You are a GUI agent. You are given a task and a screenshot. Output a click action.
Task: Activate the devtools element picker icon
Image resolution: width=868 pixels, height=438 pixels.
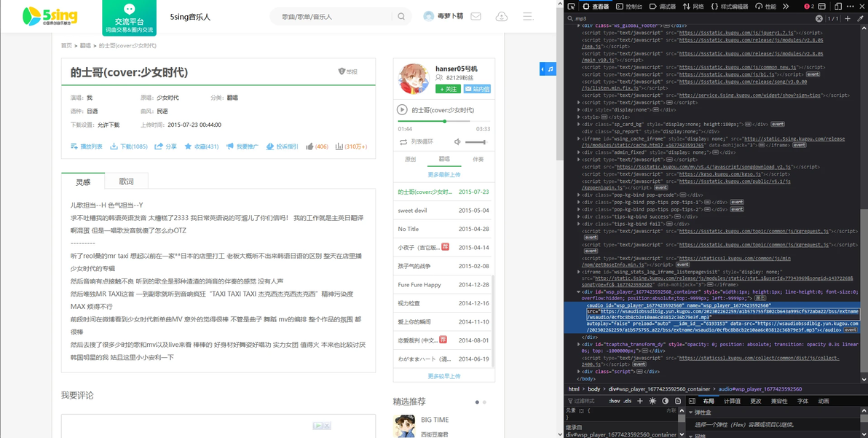point(572,6)
